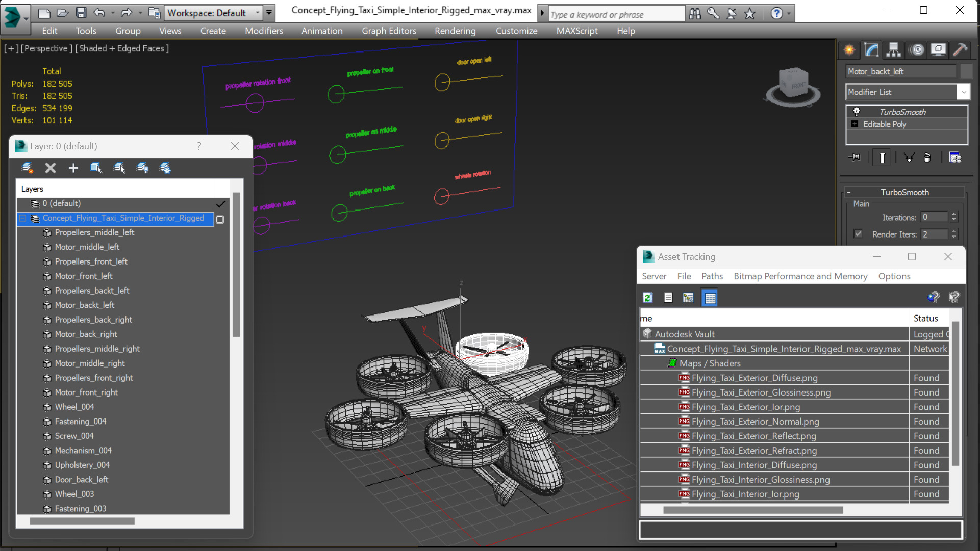Click Create New Layer plus icon

(x=73, y=168)
